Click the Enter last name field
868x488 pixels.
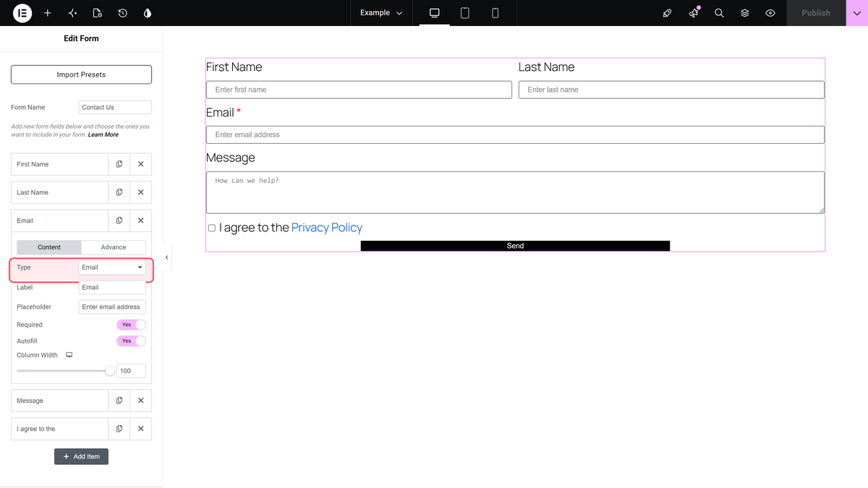tap(671, 90)
